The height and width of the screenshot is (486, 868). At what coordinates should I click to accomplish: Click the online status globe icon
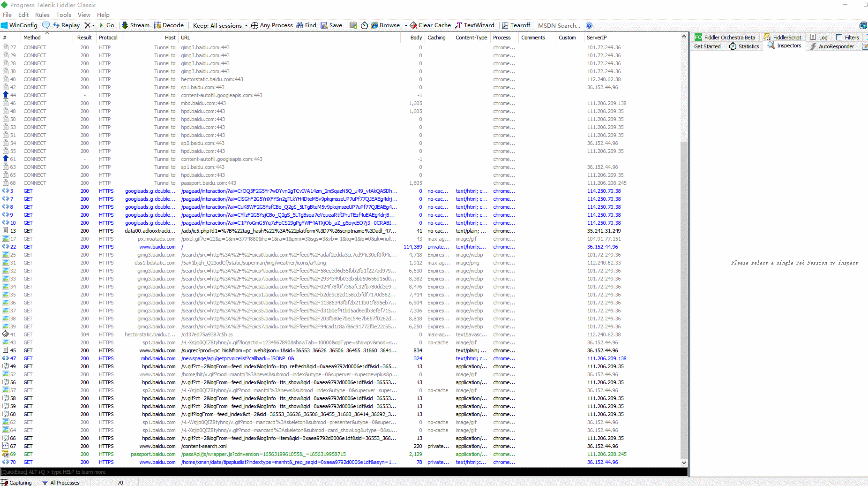863,25
